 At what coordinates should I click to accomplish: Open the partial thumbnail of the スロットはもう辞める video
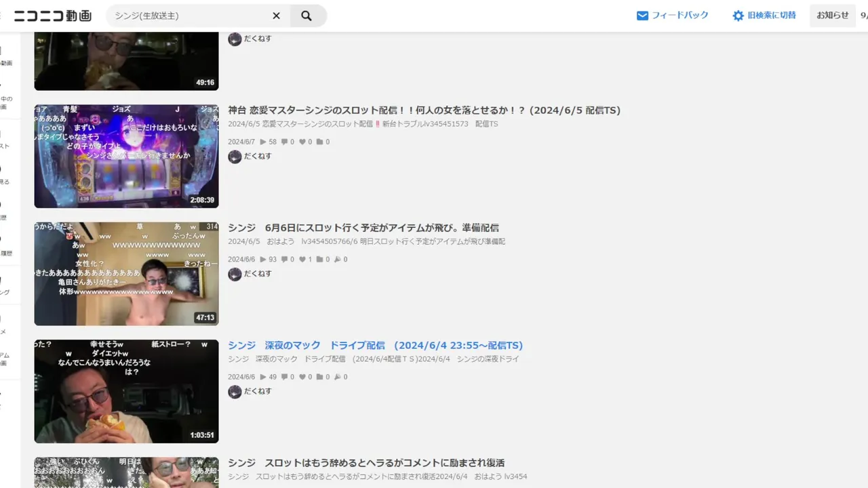point(127,472)
